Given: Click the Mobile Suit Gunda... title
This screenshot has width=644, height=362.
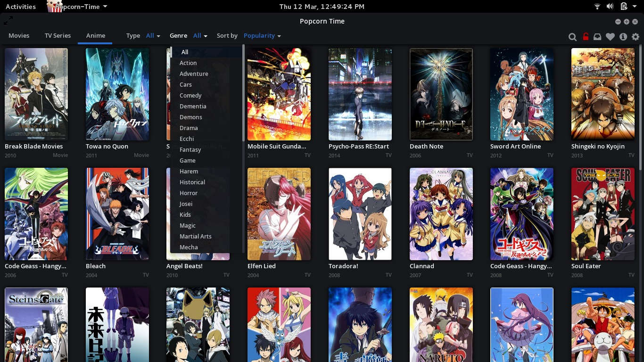Looking at the screenshot, I should pyautogui.click(x=277, y=147).
